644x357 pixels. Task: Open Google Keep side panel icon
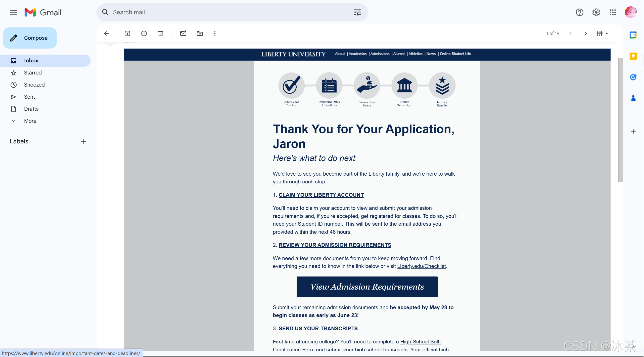click(633, 56)
